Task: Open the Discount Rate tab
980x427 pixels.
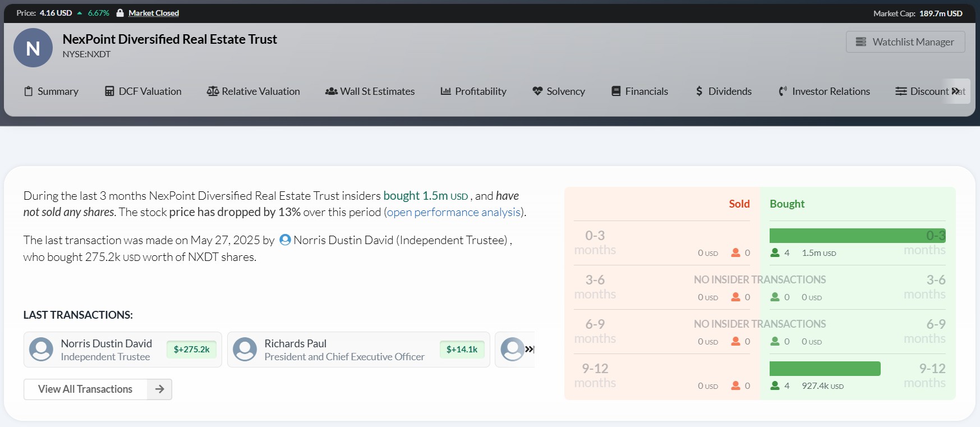Action: pyautogui.click(x=922, y=91)
